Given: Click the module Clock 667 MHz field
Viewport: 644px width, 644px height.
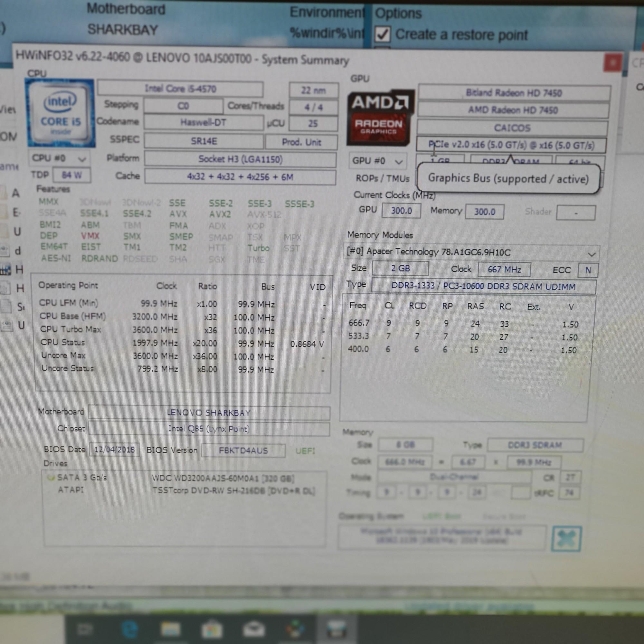Looking at the screenshot, I should coord(504,270).
